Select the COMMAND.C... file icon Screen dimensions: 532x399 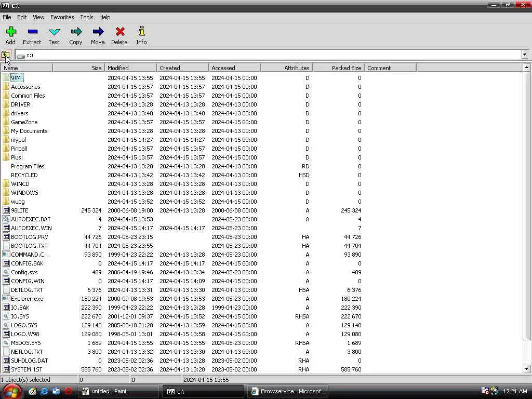(6, 255)
